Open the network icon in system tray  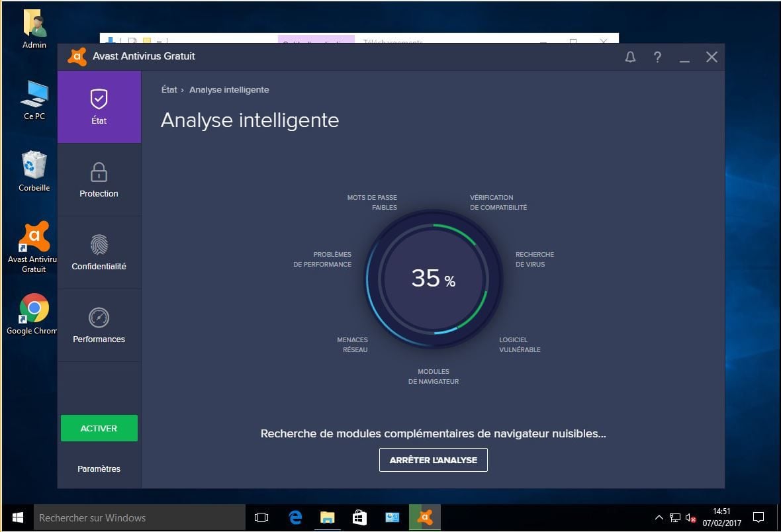click(x=675, y=517)
